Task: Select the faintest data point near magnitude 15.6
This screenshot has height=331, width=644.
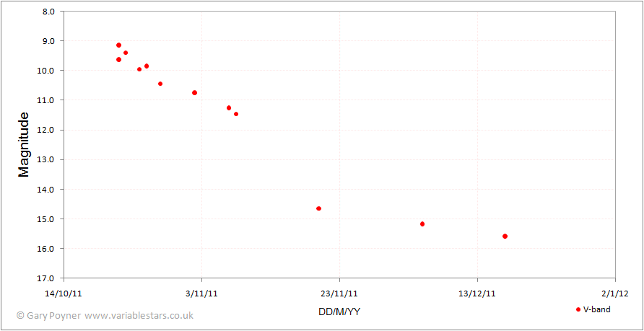Action: point(505,237)
